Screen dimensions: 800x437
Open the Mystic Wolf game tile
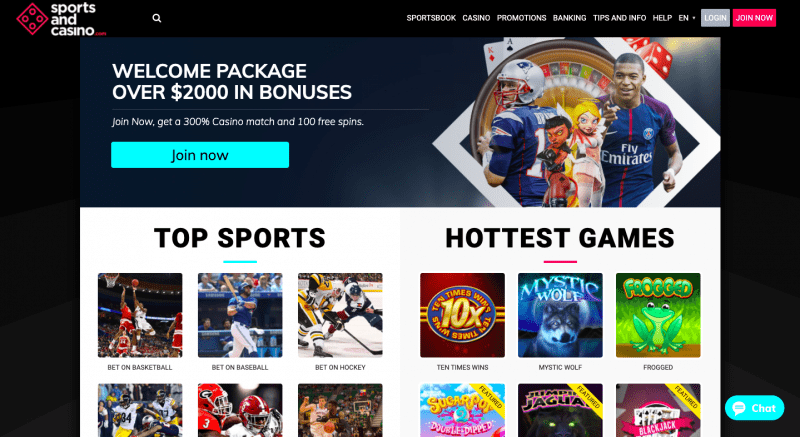click(x=560, y=315)
